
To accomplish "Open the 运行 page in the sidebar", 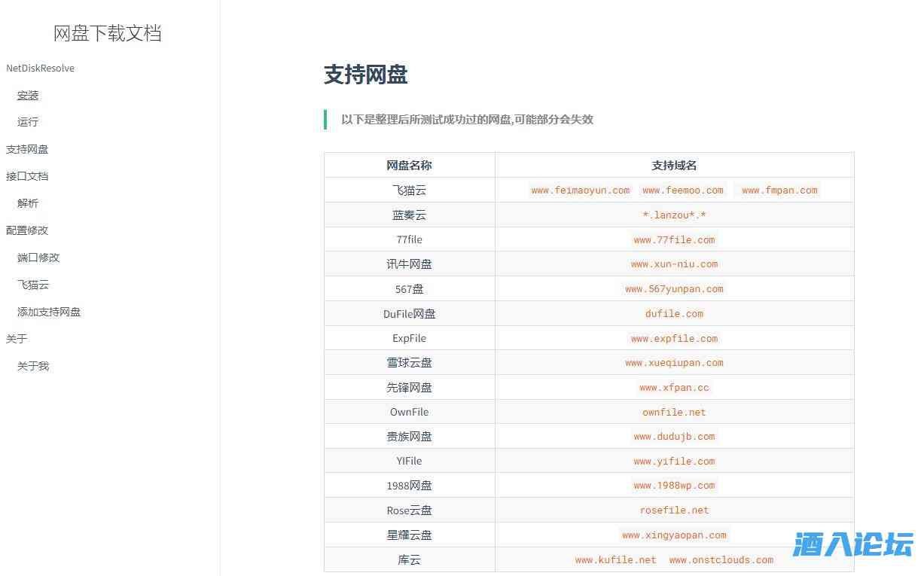I will coord(28,122).
